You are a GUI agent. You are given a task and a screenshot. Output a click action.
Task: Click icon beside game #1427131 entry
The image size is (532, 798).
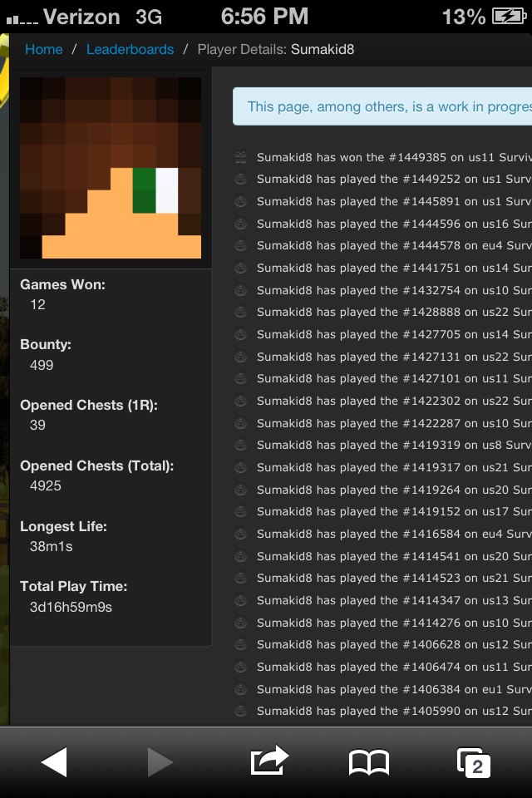241,357
